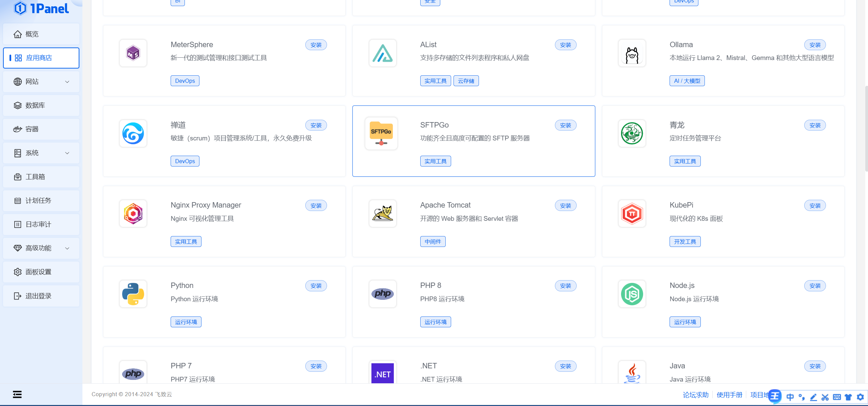868x406 pixels.
Task: Click 退出登录 to log out
Action: pos(41,296)
